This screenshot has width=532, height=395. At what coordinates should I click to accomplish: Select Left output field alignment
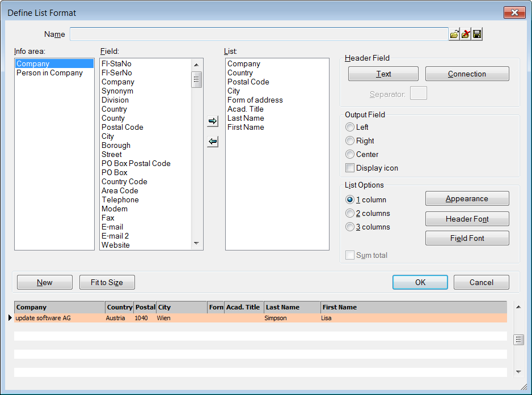[350, 128]
